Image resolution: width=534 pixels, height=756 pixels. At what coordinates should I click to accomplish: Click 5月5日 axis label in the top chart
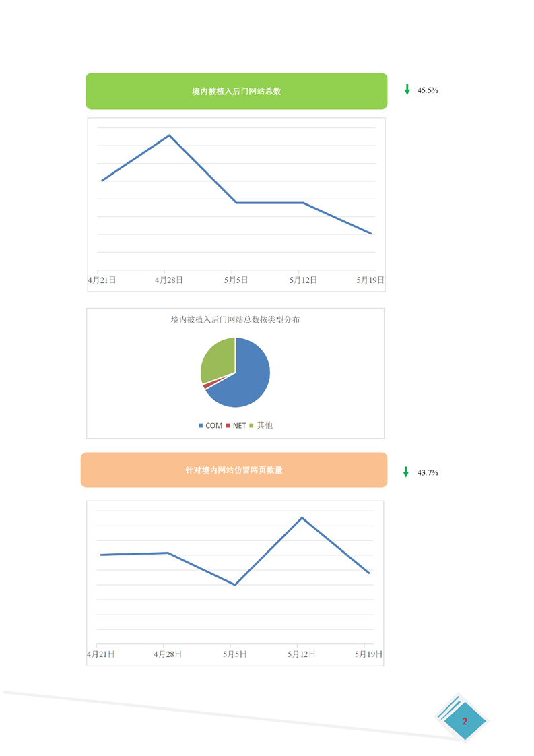point(236,280)
